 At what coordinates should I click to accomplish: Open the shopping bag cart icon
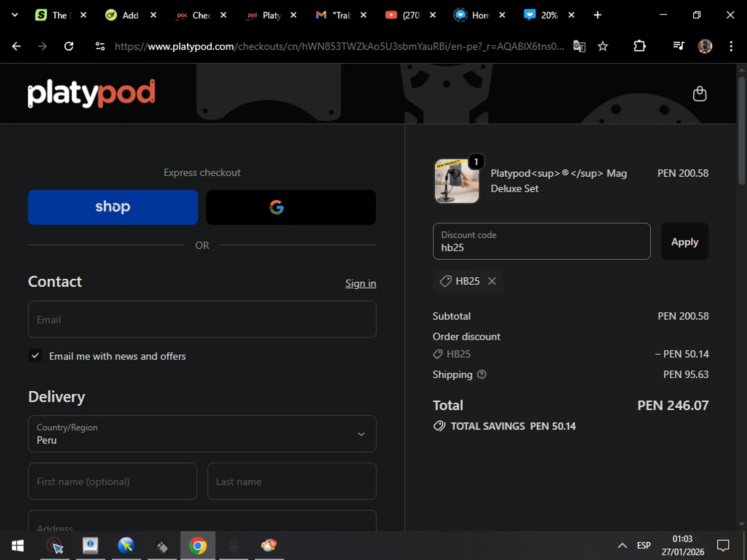click(x=700, y=94)
